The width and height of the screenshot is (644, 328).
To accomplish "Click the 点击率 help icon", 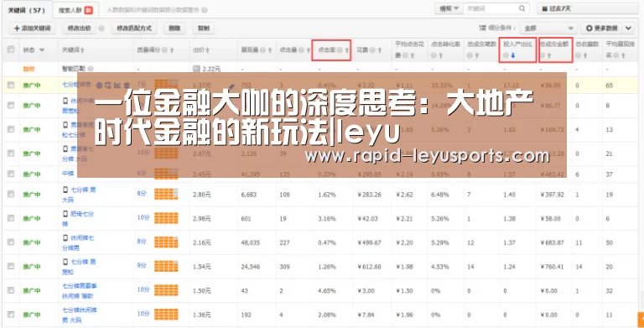I will point(340,50).
